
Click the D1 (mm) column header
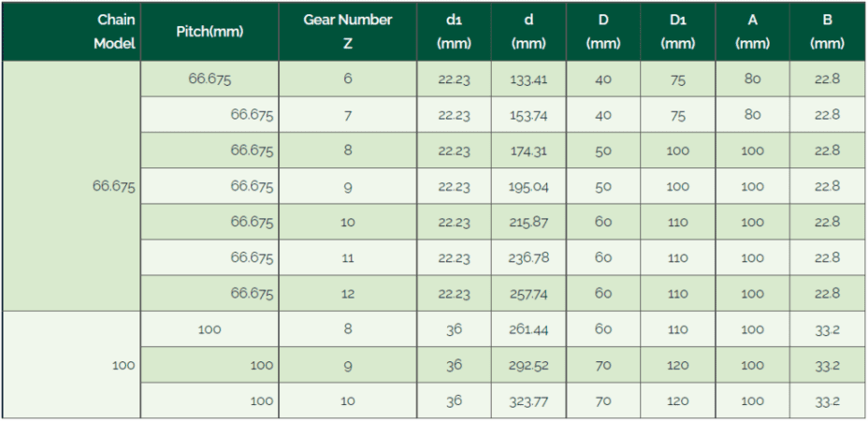[677, 32]
